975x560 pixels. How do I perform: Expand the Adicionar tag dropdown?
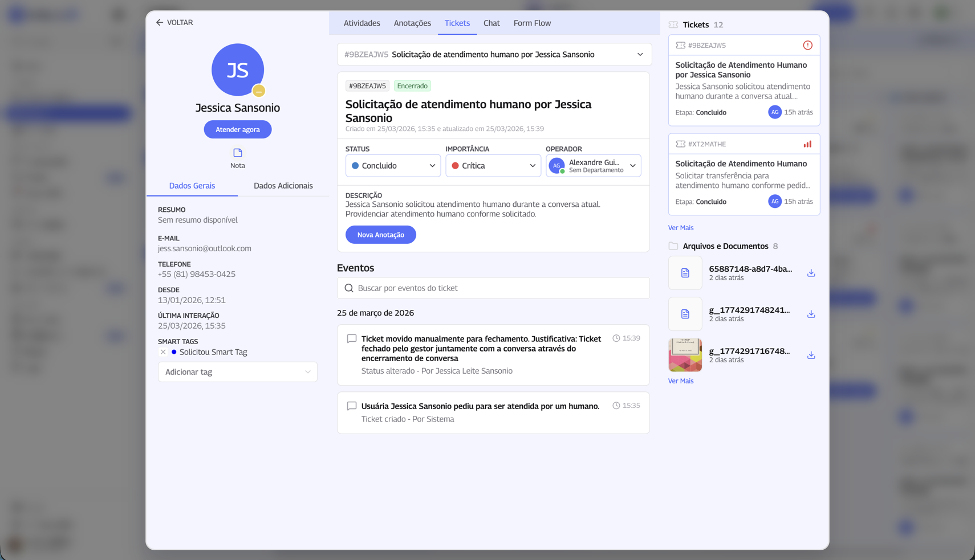click(x=237, y=372)
